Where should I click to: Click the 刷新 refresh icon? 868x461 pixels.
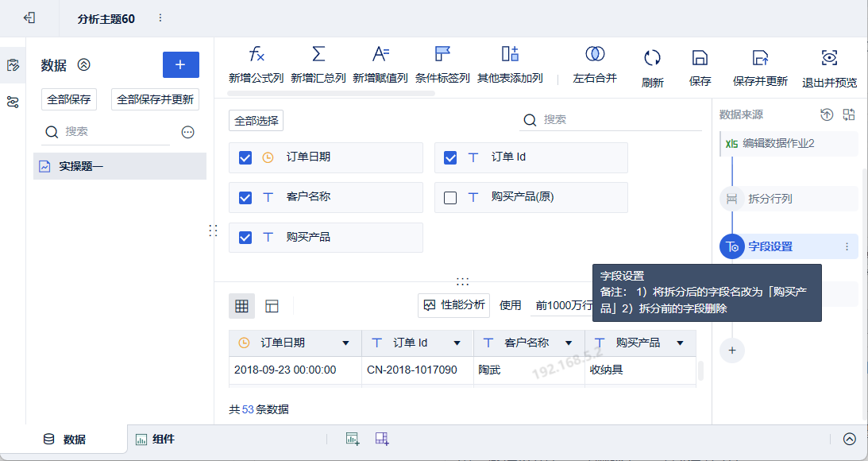(653, 57)
